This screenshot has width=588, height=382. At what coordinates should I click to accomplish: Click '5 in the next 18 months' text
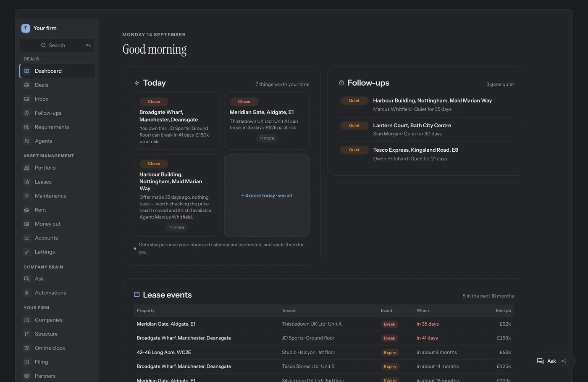point(488,296)
